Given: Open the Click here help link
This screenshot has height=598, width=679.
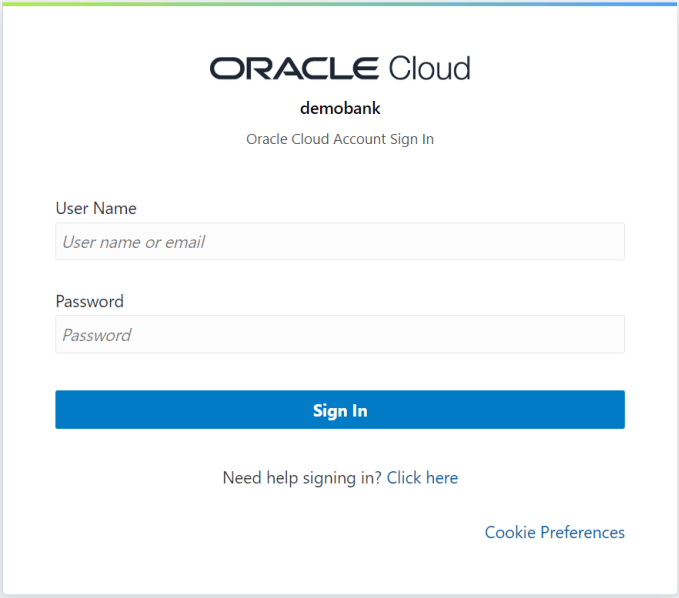Looking at the screenshot, I should point(422,478).
